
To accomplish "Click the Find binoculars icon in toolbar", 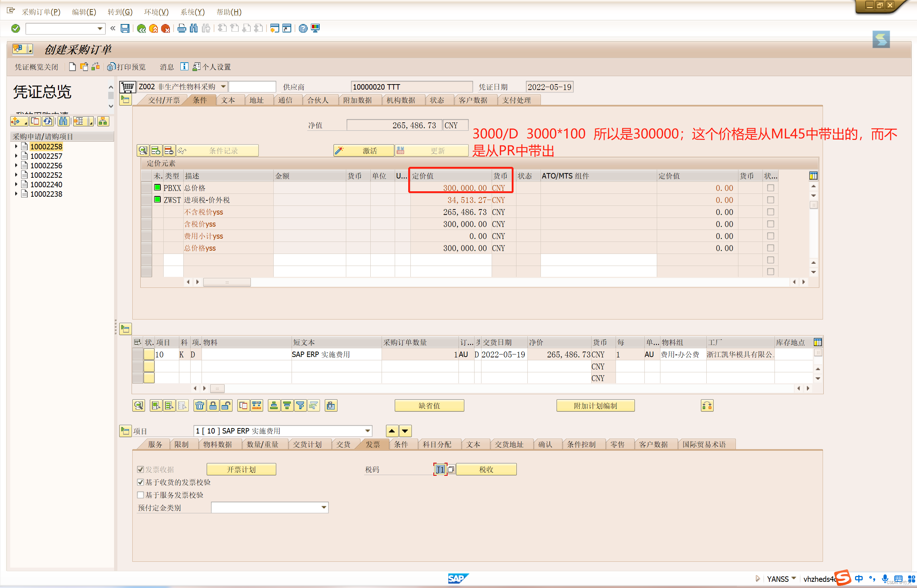I will coord(194,28).
